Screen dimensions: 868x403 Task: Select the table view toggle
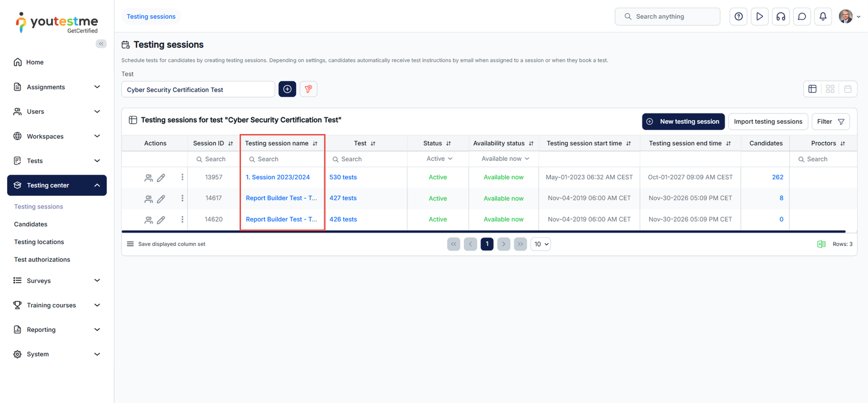(x=812, y=89)
